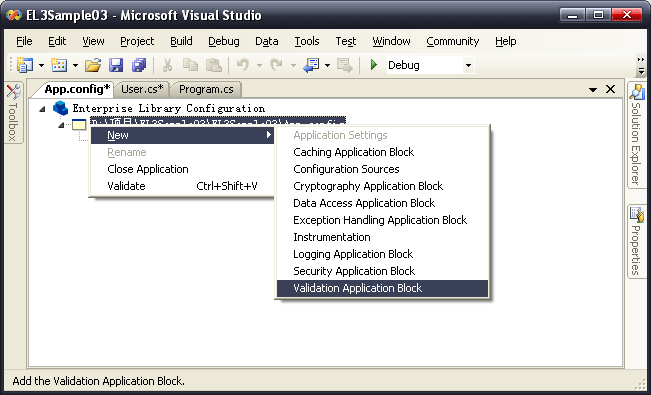The height and width of the screenshot is (395, 651).
Task: Click the application node window icon
Action: (79, 124)
